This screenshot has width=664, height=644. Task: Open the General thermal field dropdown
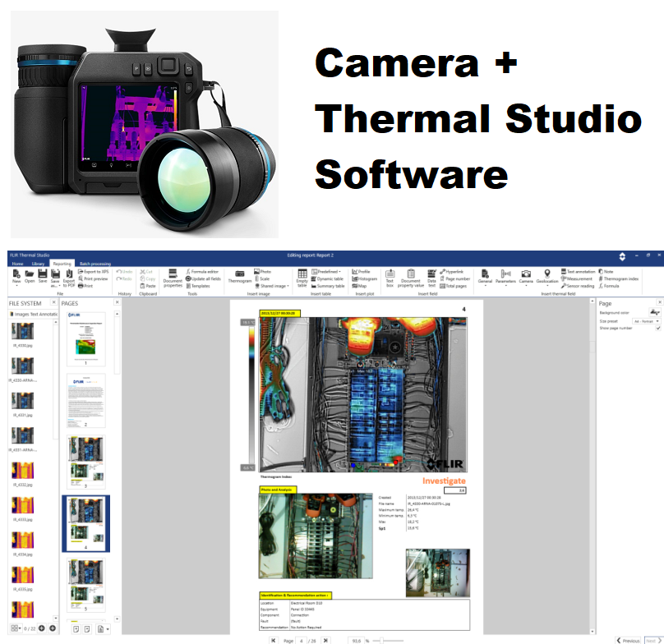coord(485,278)
